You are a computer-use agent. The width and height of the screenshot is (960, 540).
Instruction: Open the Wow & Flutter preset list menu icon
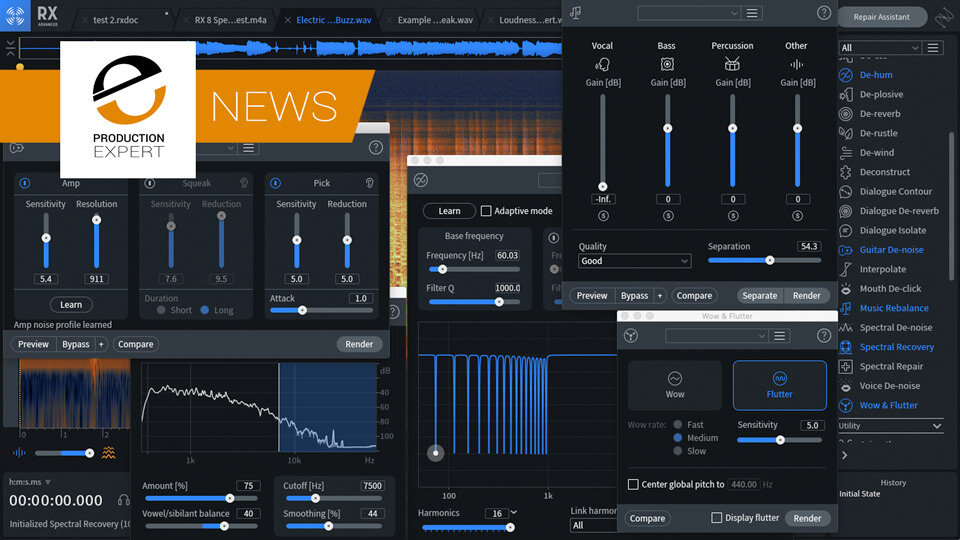779,336
